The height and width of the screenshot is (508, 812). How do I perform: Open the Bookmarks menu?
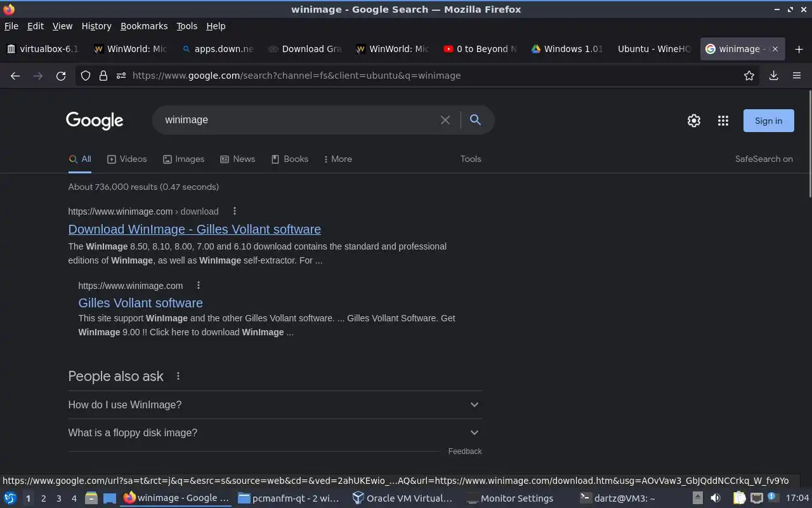[144, 26]
